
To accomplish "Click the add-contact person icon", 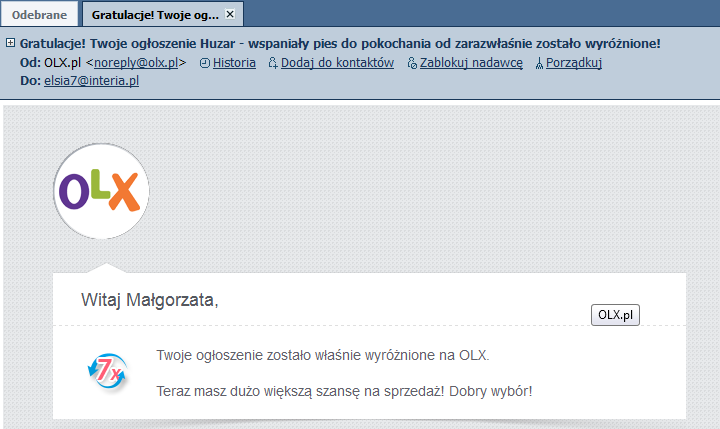I will pyautogui.click(x=273, y=63).
